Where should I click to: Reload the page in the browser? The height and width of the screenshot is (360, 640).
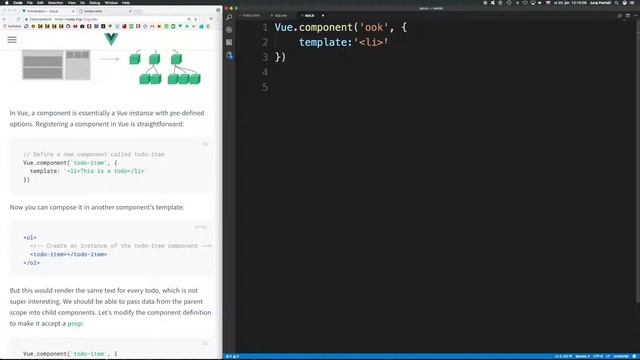tap(18, 19)
